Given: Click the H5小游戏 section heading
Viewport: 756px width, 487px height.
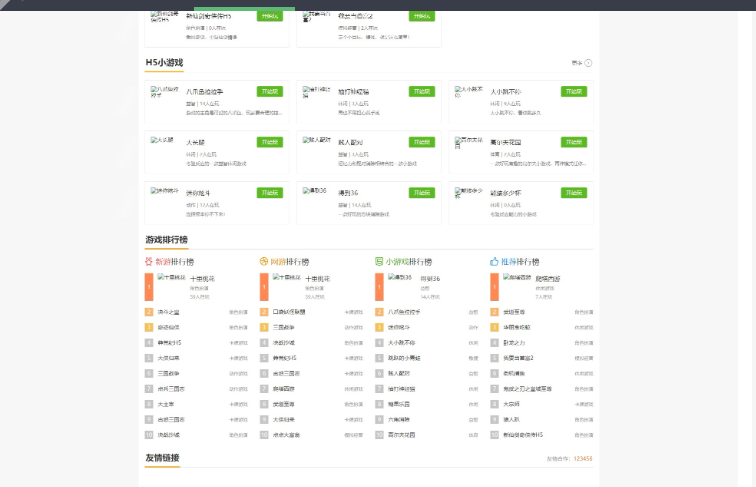Looking at the screenshot, I should point(164,62).
